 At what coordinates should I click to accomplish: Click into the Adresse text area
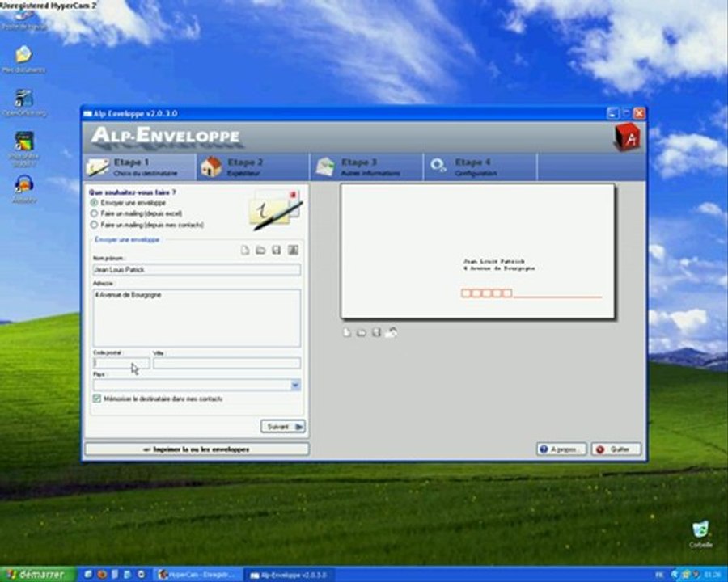[197, 318]
